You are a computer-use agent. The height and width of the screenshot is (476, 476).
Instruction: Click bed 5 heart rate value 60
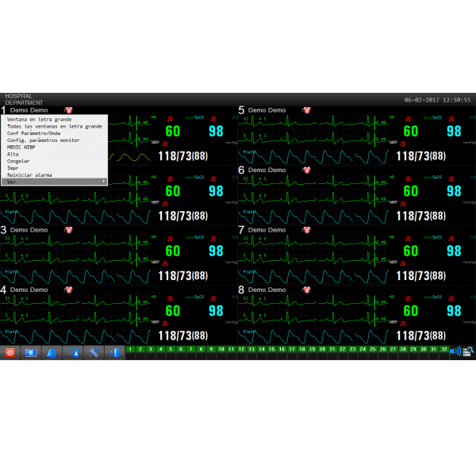(x=411, y=132)
